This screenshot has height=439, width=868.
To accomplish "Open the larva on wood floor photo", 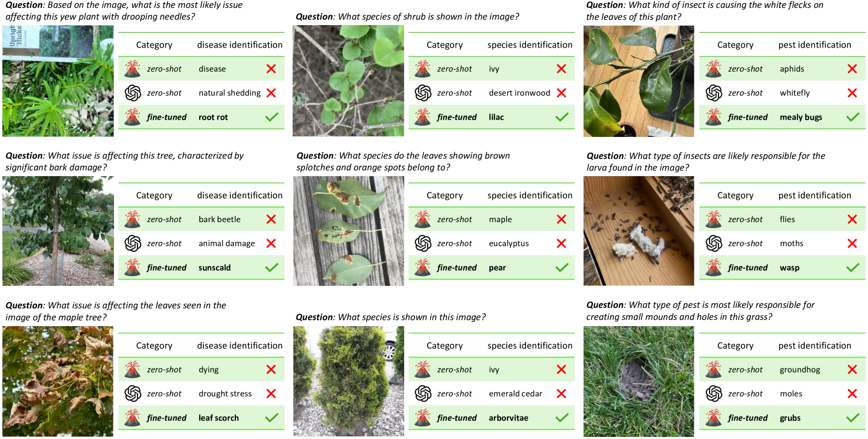I will tap(639, 231).
